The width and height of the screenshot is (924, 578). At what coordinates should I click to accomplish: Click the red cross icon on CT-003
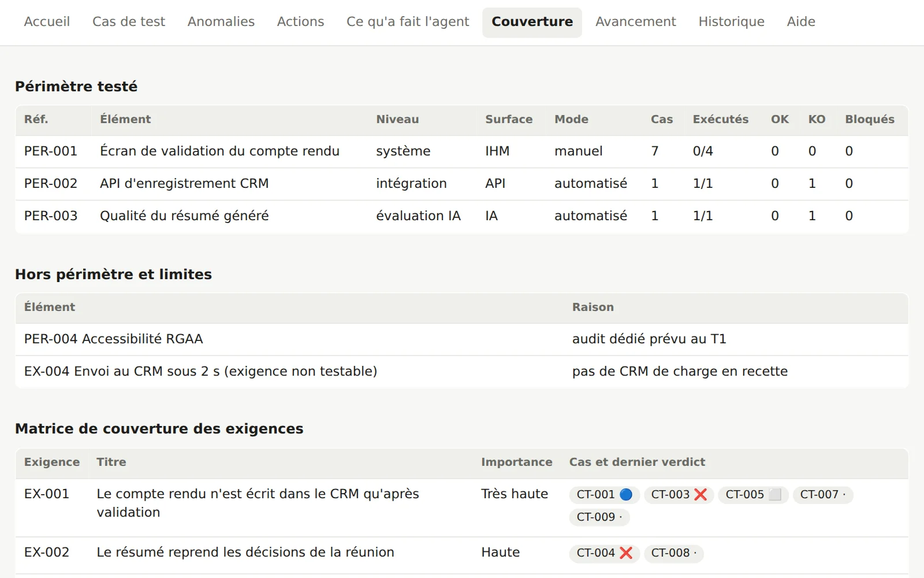tap(701, 495)
